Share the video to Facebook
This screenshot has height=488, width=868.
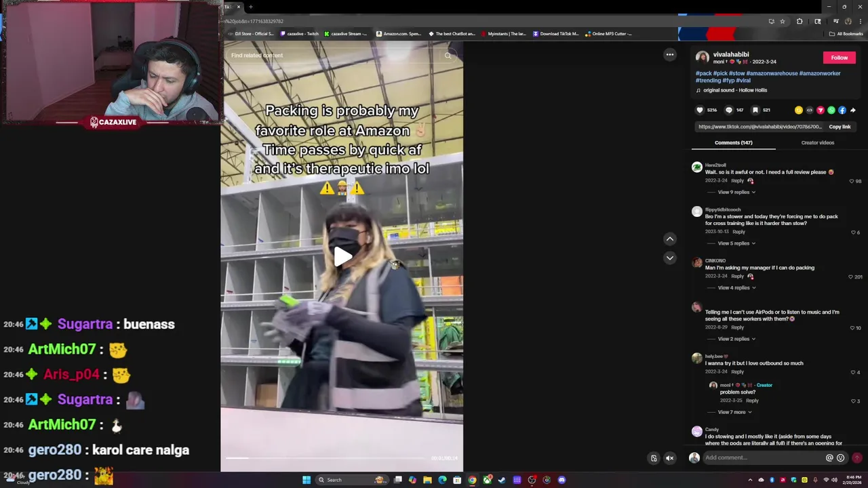(x=842, y=110)
